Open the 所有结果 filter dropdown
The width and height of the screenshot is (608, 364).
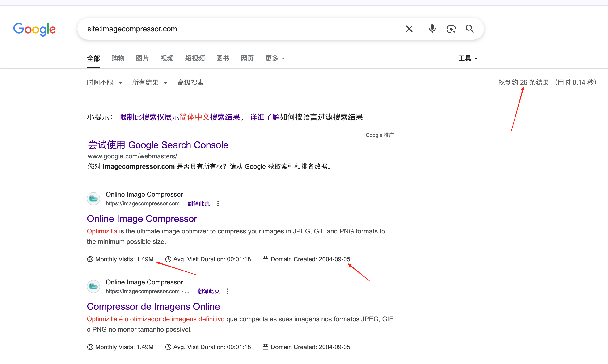tap(150, 82)
